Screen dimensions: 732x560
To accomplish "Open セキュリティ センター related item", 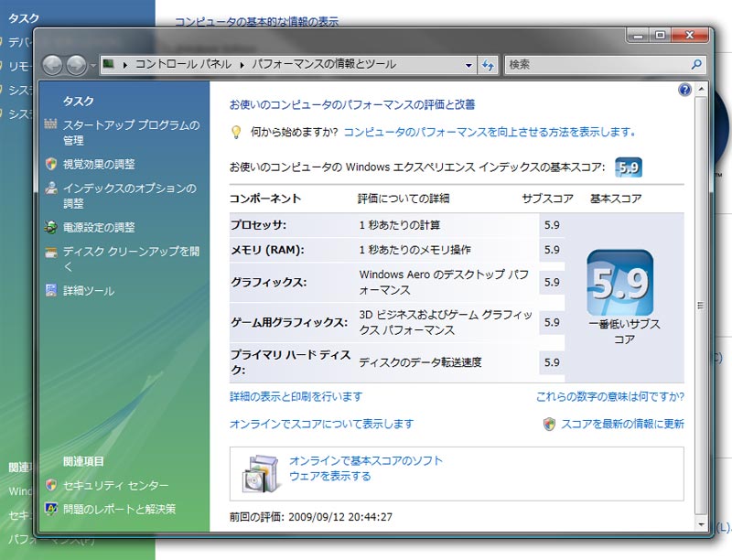I will (115, 486).
